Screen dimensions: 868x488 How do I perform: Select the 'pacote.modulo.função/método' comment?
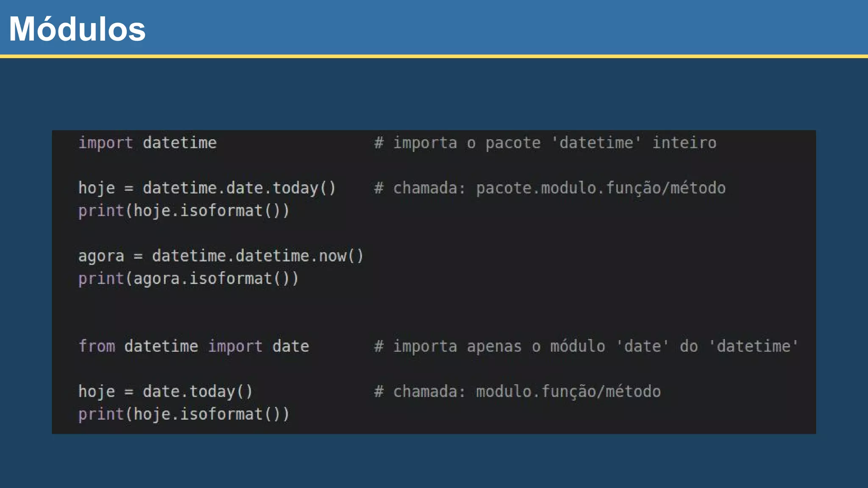pos(550,188)
